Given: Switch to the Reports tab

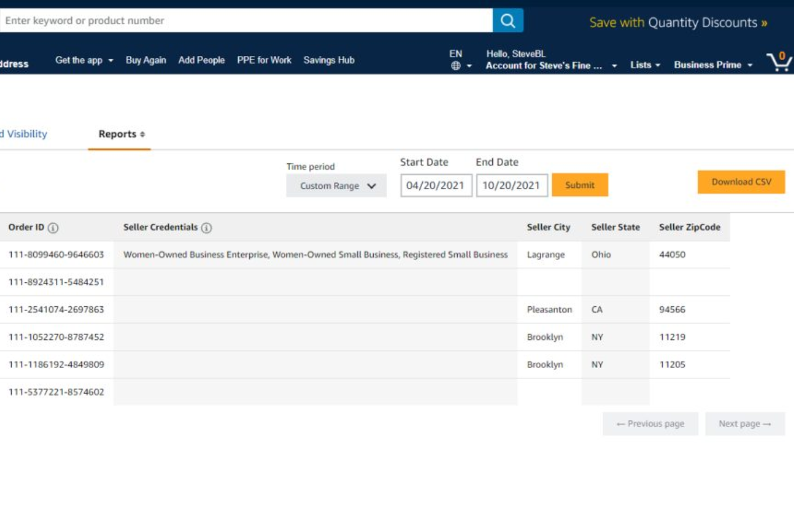Looking at the screenshot, I should point(121,134).
